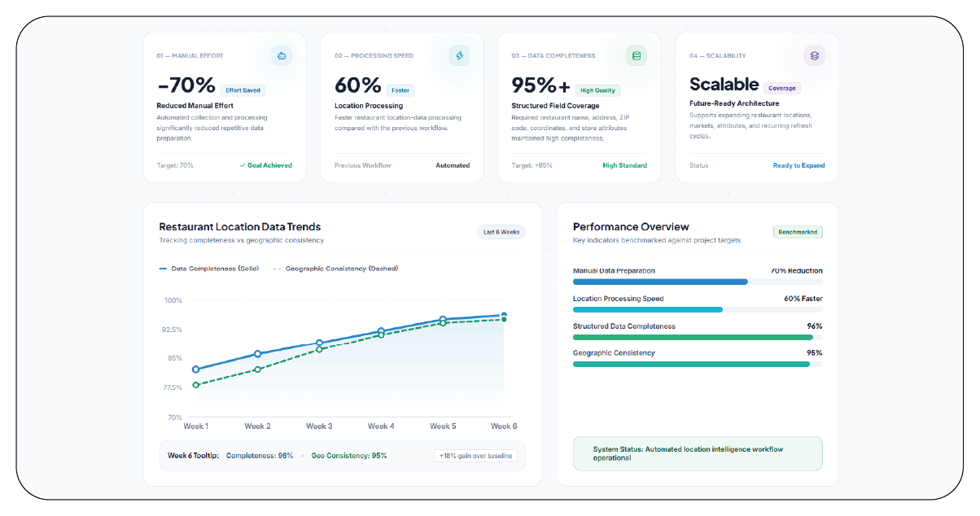This screenshot has width=980, height=516.
Task: Click the 92.5% y-axis label
Action: click(171, 330)
